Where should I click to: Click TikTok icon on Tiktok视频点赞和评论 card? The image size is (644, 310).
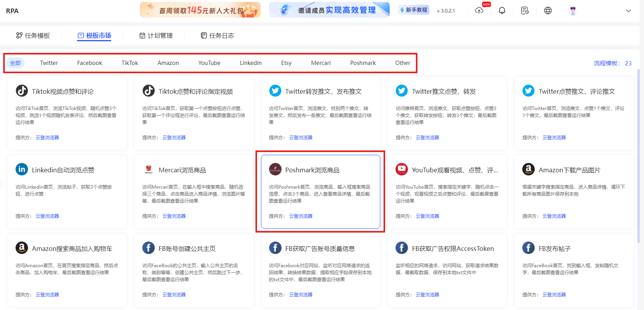(22, 91)
